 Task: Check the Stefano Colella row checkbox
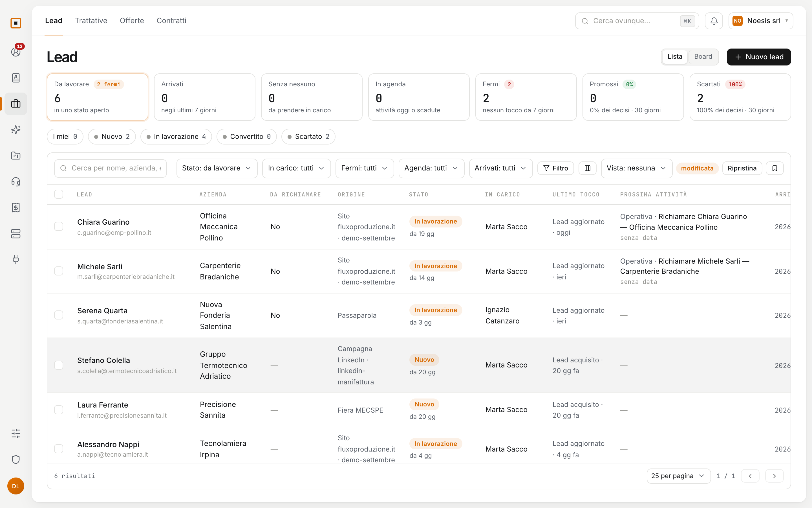coord(59,365)
